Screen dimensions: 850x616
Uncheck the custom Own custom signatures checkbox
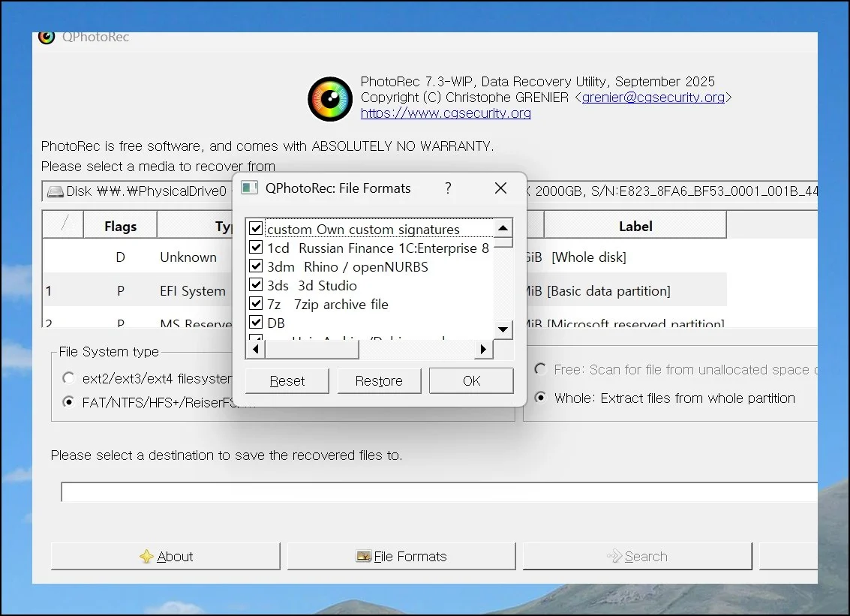(x=256, y=229)
